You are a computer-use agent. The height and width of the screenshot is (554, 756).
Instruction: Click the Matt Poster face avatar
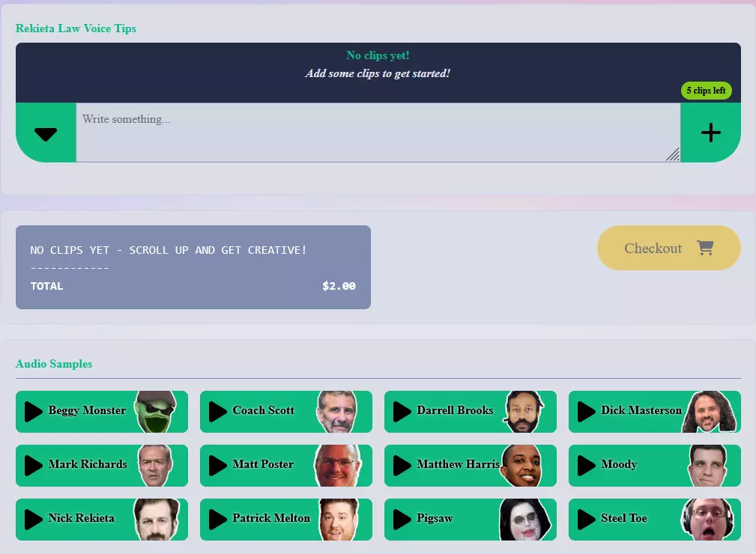[337, 466]
